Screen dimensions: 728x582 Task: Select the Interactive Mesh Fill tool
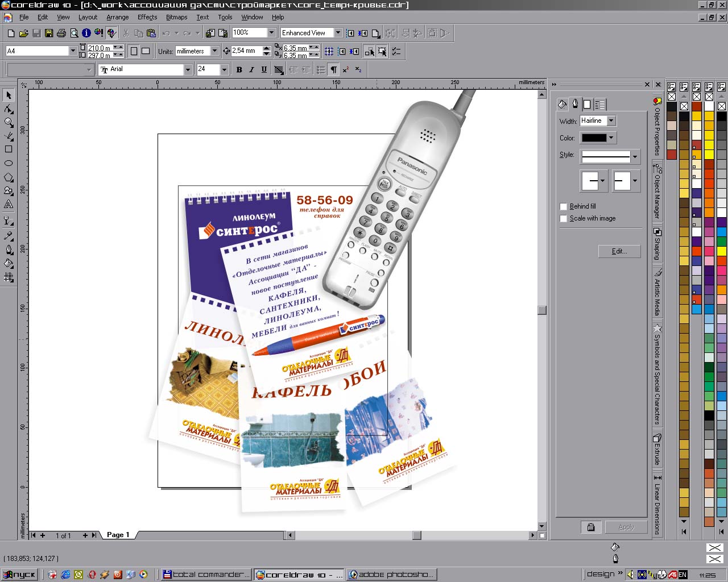[9, 277]
